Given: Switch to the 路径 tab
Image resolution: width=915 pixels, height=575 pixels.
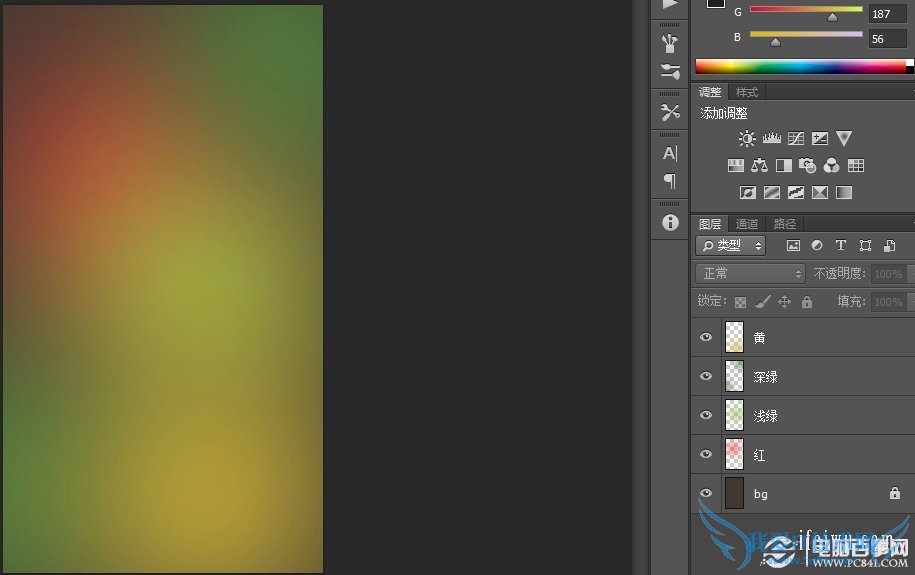Looking at the screenshot, I should (x=784, y=224).
